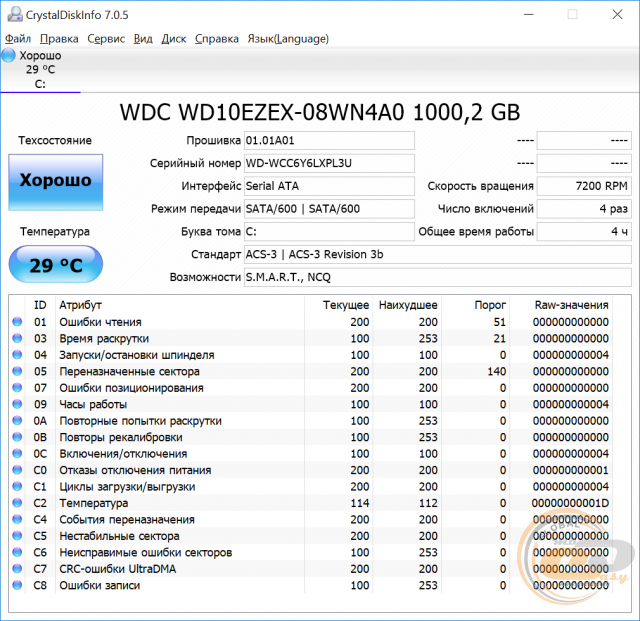
Task: Click the standard field ACS-3 Revision 3b
Action: coord(438,255)
